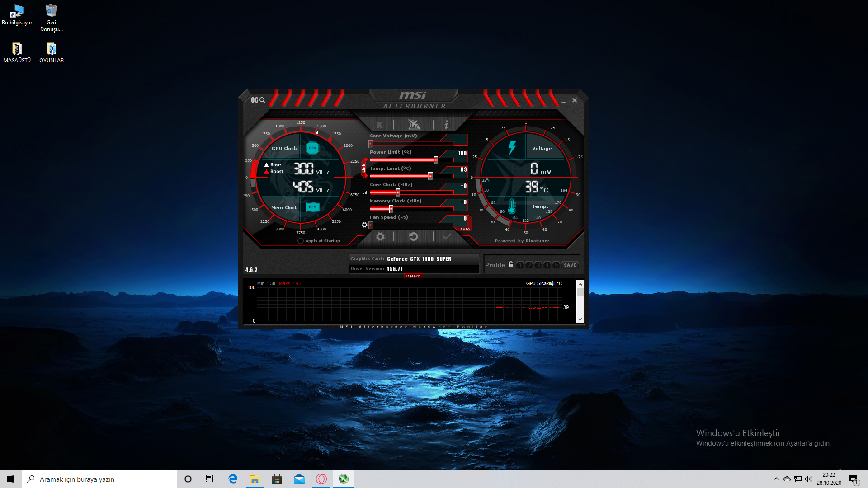This screenshot has height=488, width=868.
Task: Open the Bu bilgisayar desktop icon
Action: tap(17, 15)
